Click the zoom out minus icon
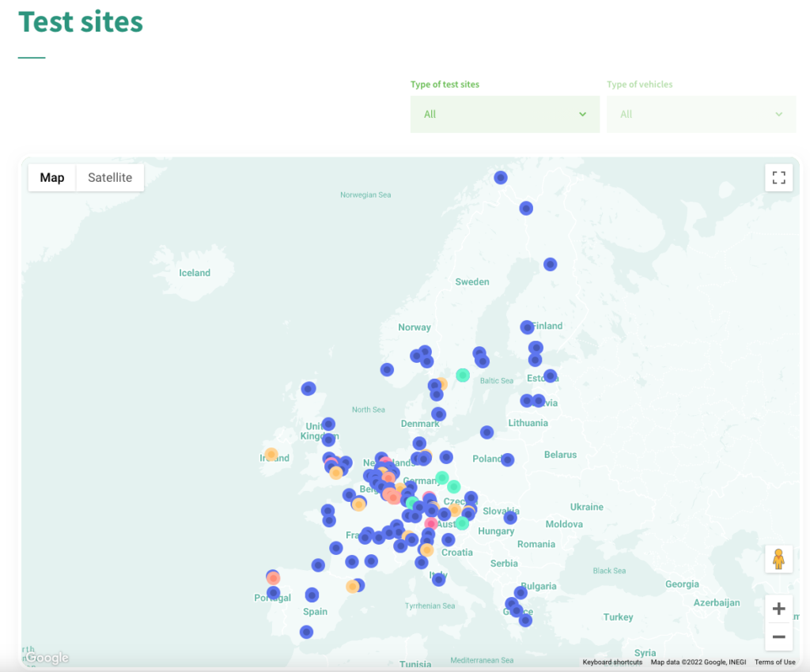 point(778,636)
